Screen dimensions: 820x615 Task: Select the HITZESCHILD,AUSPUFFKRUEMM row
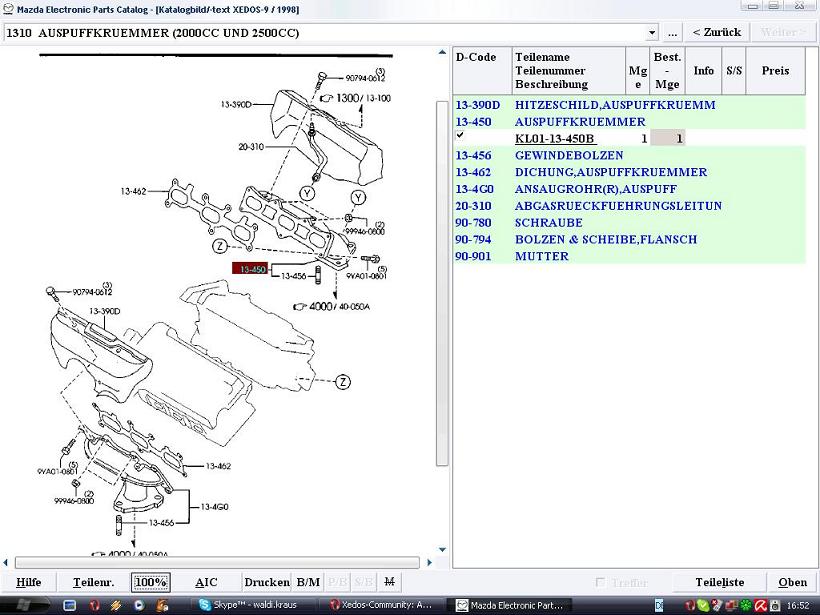point(615,105)
